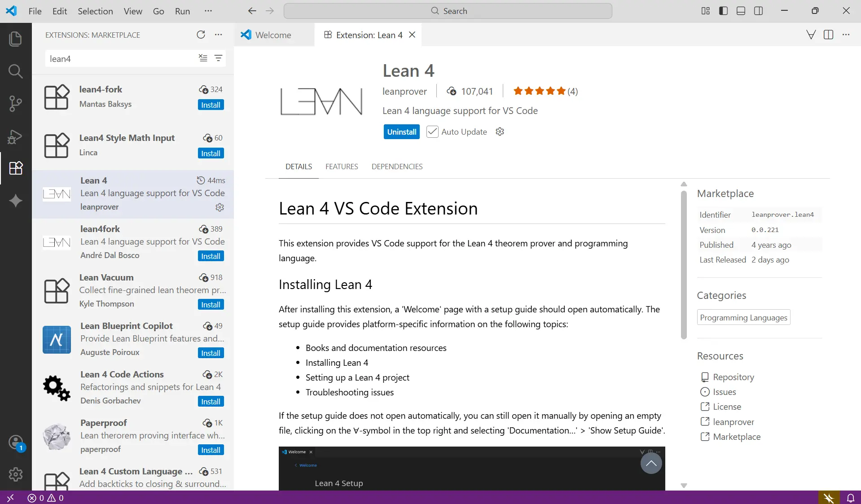Uninstall the Lean 4 extension
861x504 pixels.
pos(401,132)
